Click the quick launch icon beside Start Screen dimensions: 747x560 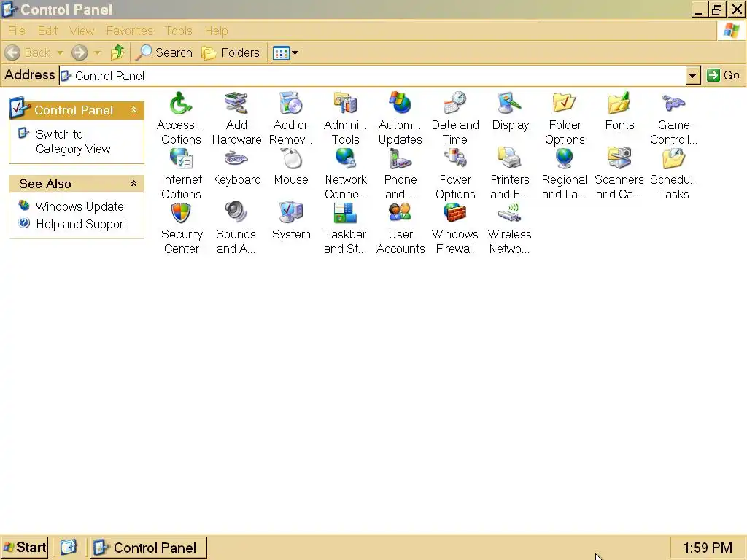[x=69, y=548]
